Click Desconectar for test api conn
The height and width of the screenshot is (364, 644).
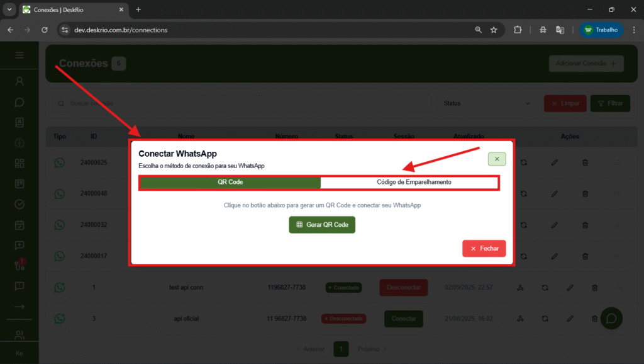[403, 288]
